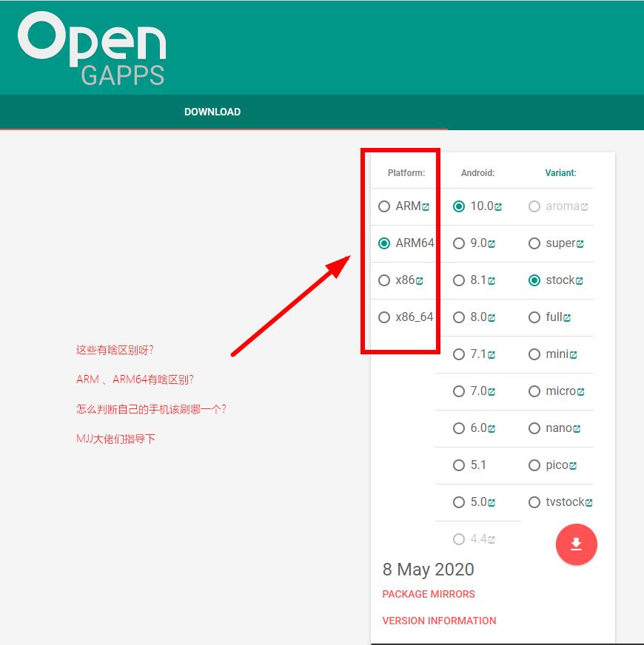The width and height of the screenshot is (644, 645).
Task: Pick the pico variant radio button
Action: point(534,465)
